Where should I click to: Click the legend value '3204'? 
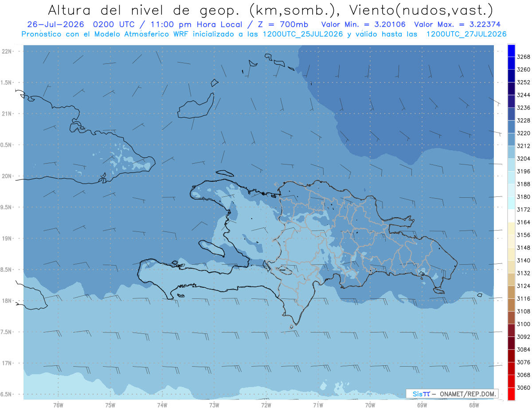[x=523, y=159]
